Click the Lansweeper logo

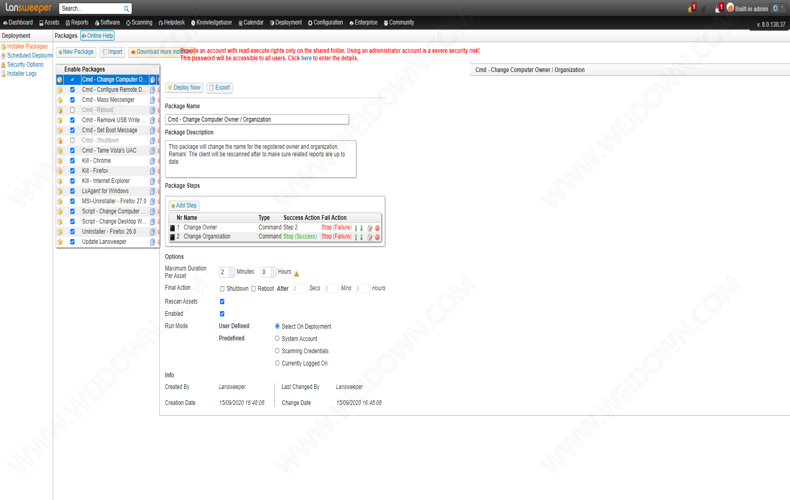[28, 8]
